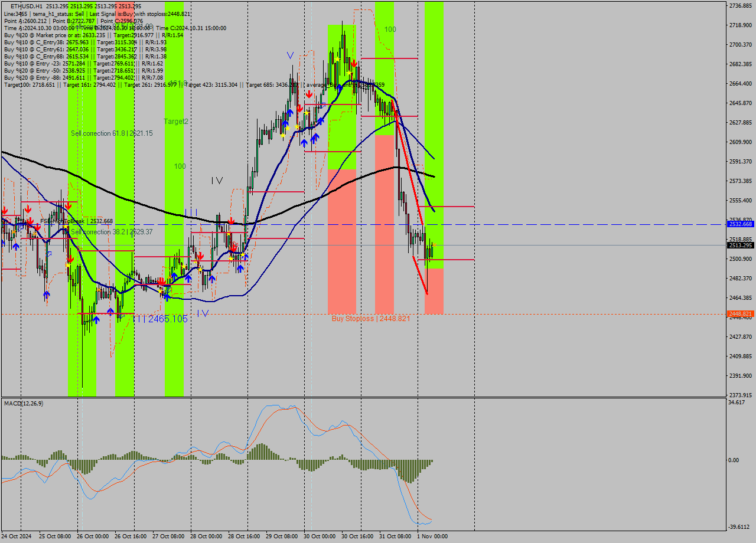Click the MACD zero level 0.00 label
This screenshot has width=756, height=543.
(x=734, y=460)
